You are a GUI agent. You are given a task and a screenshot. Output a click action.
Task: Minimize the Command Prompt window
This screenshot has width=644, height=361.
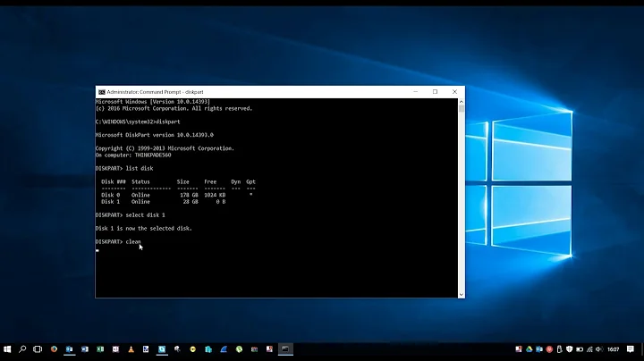click(x=416, y=92)
